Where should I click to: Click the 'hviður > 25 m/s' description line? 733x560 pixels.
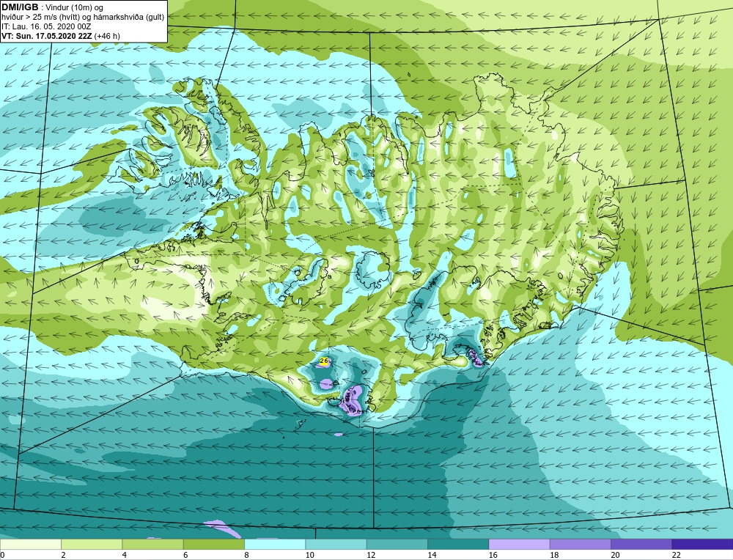(x=83, y=18)
